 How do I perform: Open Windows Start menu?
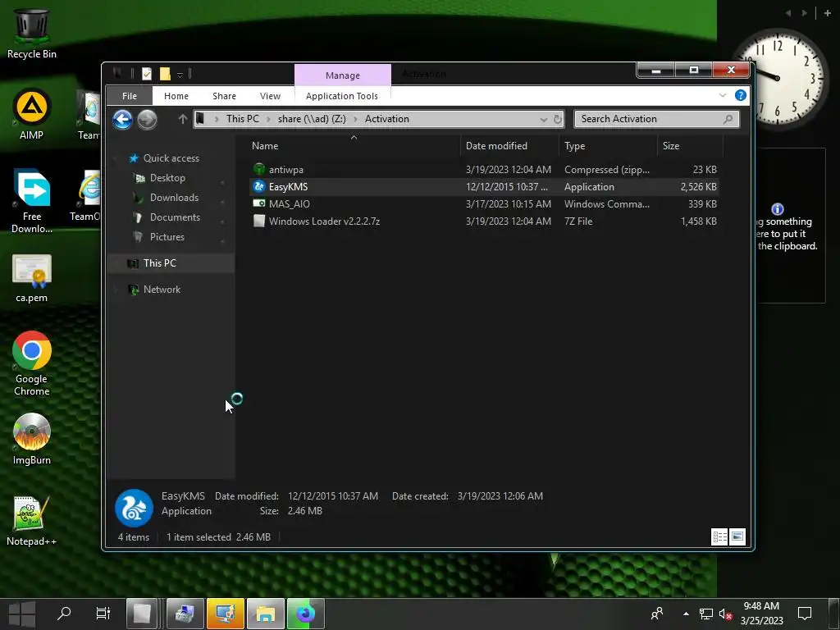click(22, 614)
